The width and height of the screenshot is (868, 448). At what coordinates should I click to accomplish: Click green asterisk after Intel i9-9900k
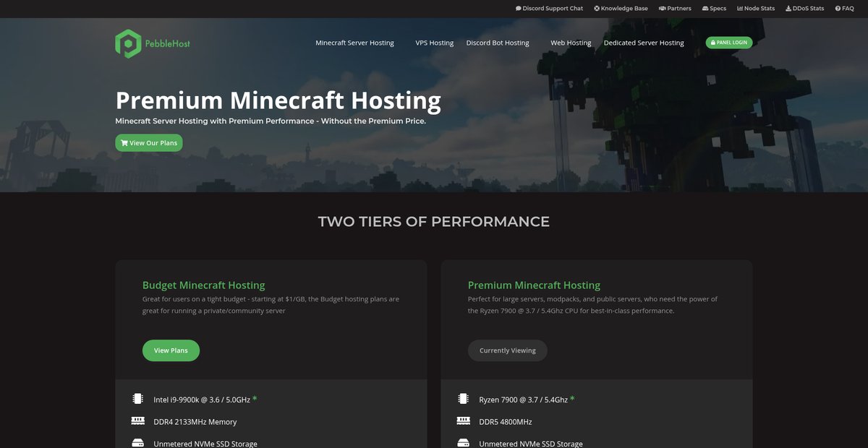(255, 399)
